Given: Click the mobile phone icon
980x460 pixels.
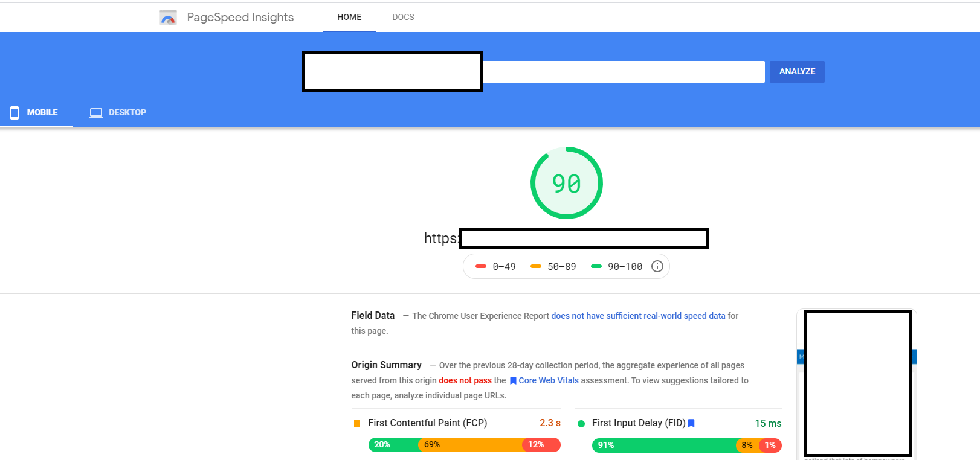Looking at the screenshot, I should tap(15, 112).
